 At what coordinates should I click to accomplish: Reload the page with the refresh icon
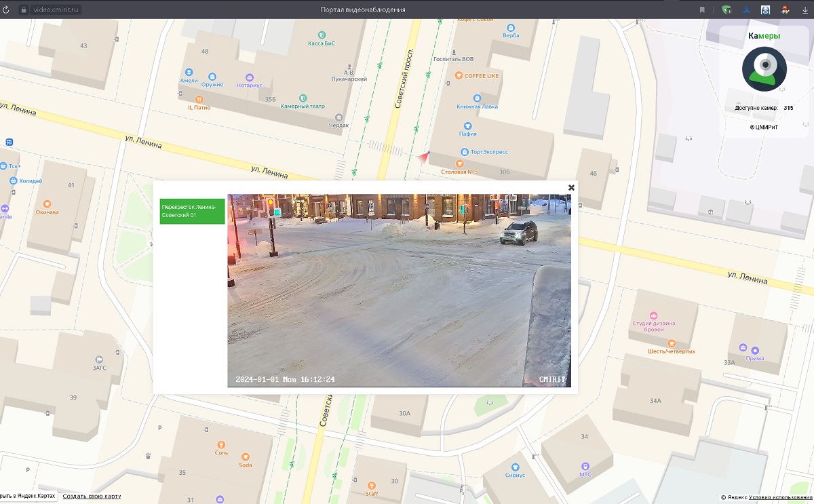[x=7, y=9]
